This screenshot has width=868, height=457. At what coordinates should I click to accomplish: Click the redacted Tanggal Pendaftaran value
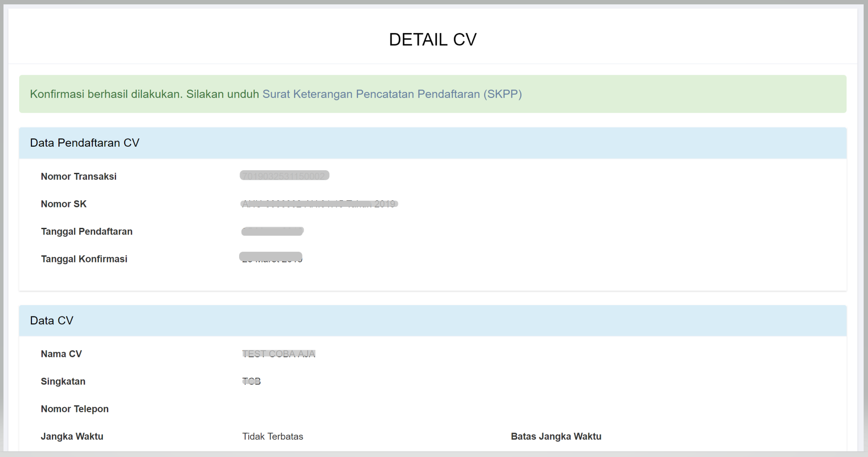[x=272, y=231]
